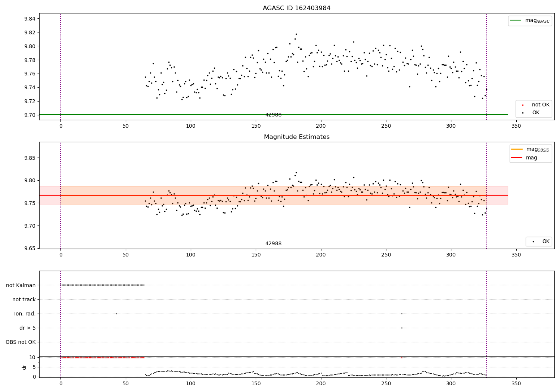Click the 9.85 tick in middle plot
The height and width of the screenshot is (392, 560).
coord(29,158)
